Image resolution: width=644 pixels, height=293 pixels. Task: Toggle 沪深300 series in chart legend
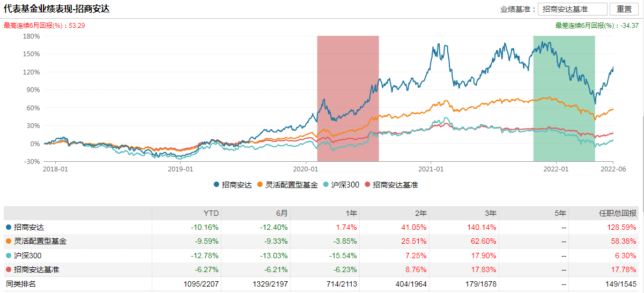coord(342,185)
